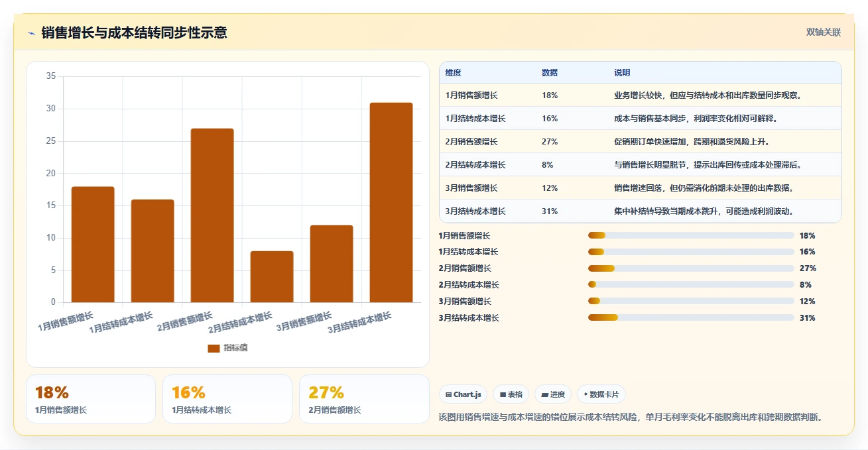Select table cell 1月结转成本增长

(x=475, y=119)
